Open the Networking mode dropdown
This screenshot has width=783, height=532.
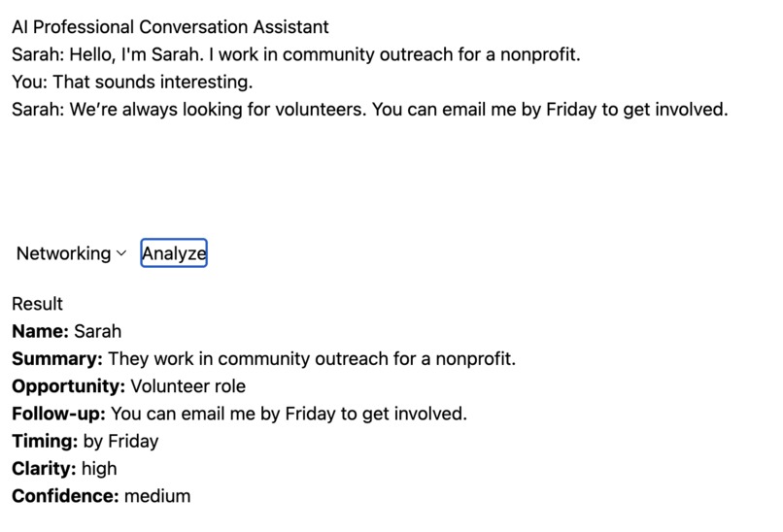71,253
